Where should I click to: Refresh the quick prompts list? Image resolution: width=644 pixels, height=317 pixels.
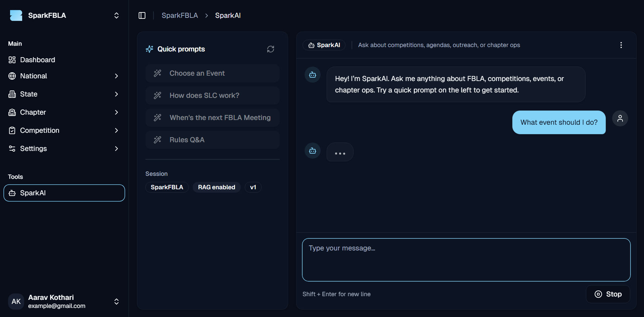271,49
